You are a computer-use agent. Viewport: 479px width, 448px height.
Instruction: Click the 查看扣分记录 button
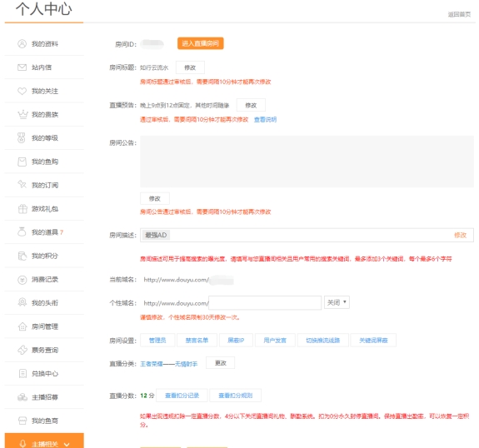(x=182, y=396)
